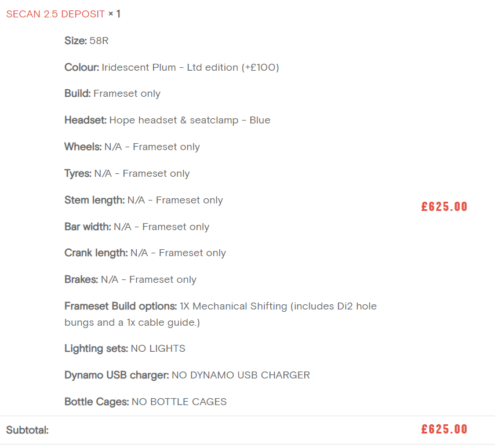Screen dimensions: 495x448
Task: Click the Bar width line
Action: 137,227
